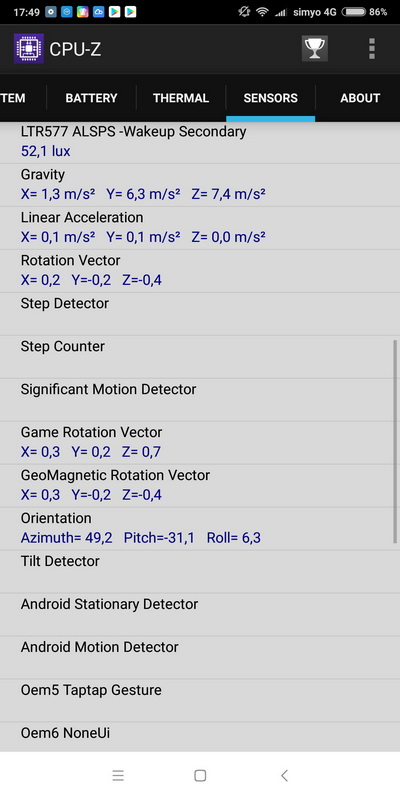Screen dimensions: 400x800
Task: Switch to the BATTERY tab
Action: [x=91, y=98]
